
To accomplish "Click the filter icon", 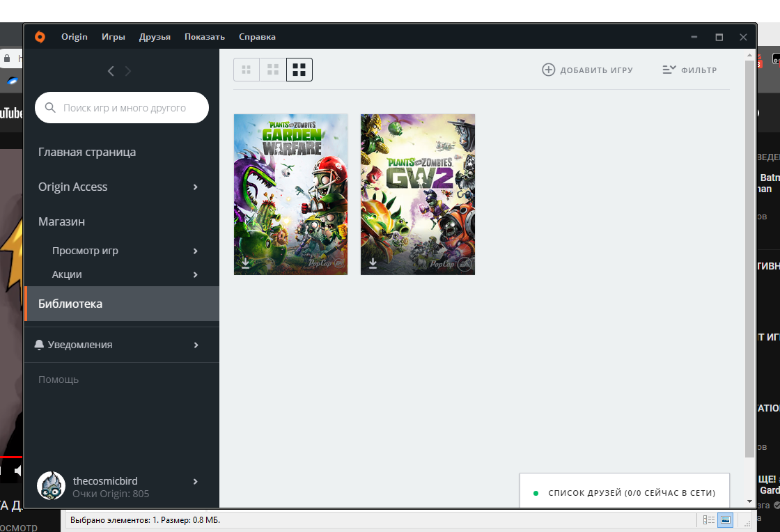I will pyautogui.click(x=669, y=70).
